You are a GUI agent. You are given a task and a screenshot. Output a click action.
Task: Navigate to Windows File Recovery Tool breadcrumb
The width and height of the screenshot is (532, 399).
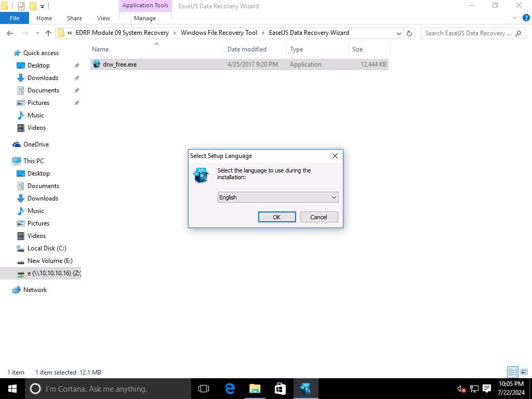tap(219, 33)
